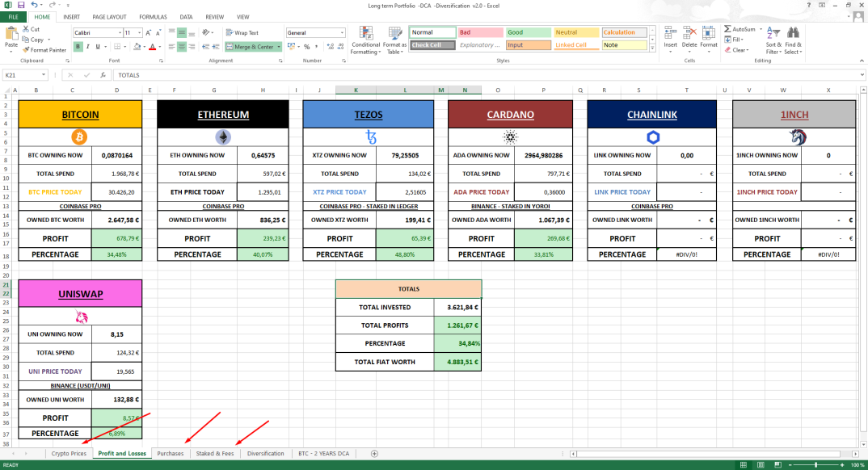The width and height of the screenshot is (868, 470).
Task: Expand the Merge & Center dropdown arrow
Action: pyautogui.click(x=279, y=47)
